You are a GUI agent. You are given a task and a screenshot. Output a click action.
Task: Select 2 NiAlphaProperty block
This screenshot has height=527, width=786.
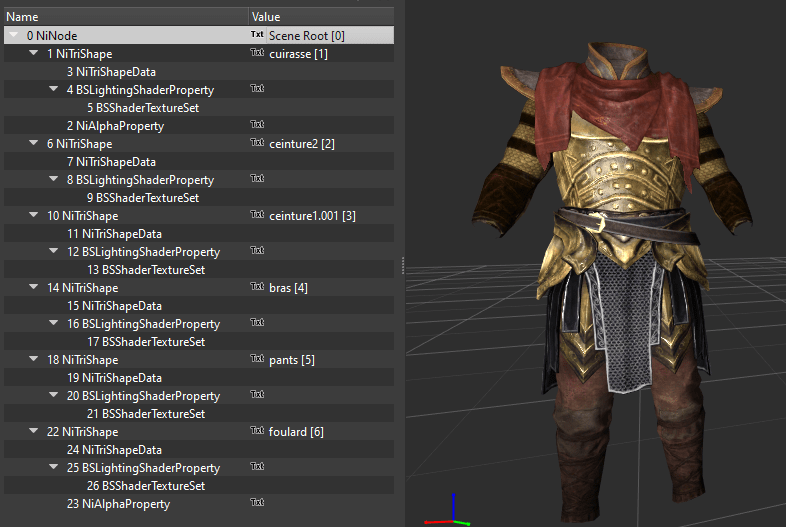(115, 126)
